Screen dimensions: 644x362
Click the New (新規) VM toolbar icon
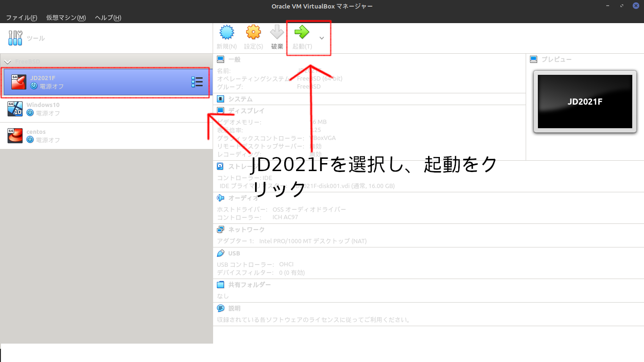(x=227, y=33)
